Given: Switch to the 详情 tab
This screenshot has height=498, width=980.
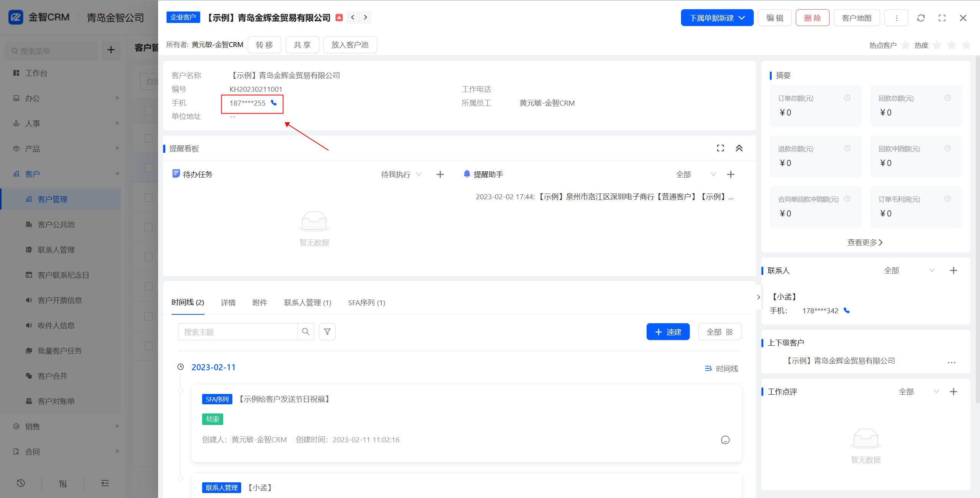Looking at the screenshot, I should tap(228, 303).
